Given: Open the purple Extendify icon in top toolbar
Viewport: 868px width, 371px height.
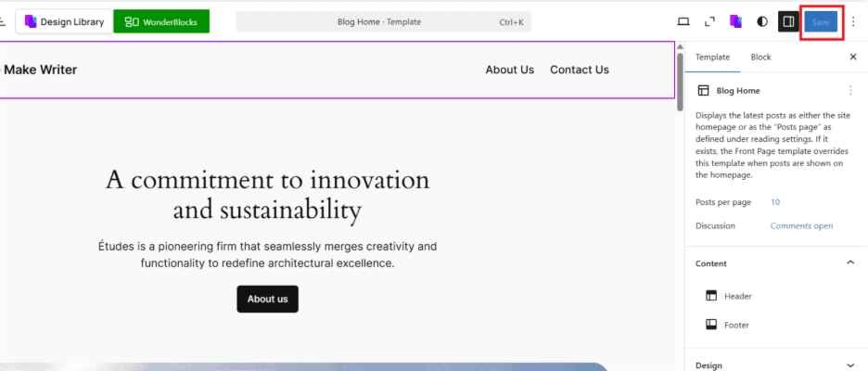Looking at the screenshot, I should point(735,21).
